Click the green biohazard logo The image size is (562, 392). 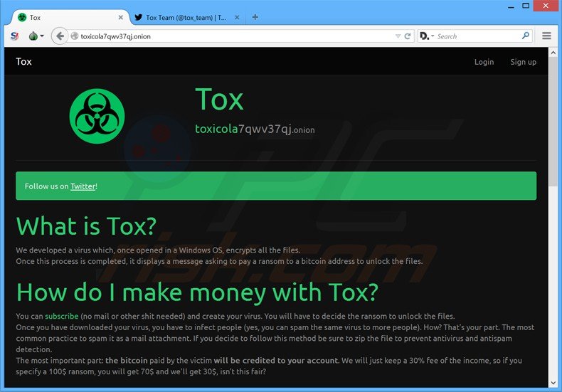[97, 116]
